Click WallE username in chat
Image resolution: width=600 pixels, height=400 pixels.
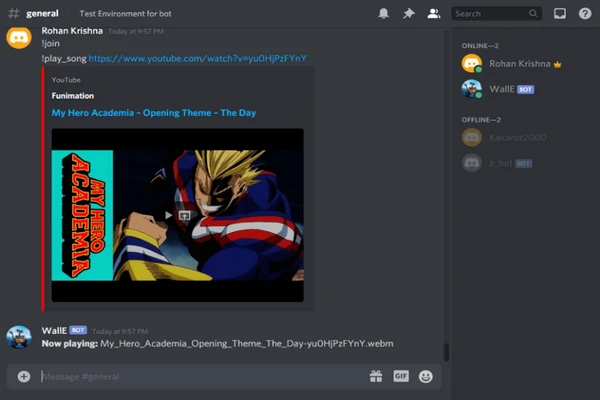pyautogui.click(x=54, y=330)
